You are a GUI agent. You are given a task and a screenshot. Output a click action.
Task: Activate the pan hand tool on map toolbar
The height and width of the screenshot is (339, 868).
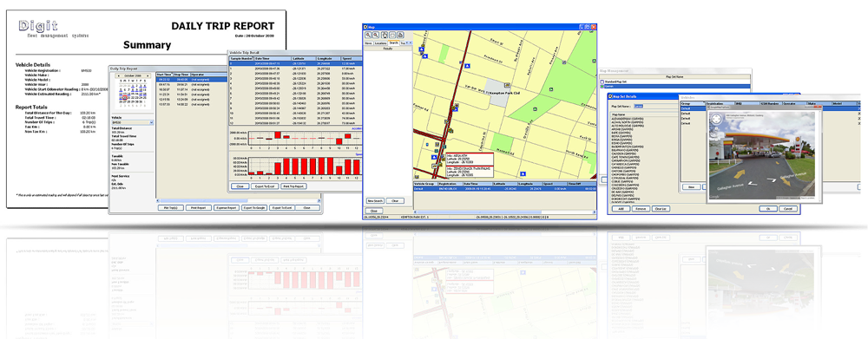[x=385, y=35]
